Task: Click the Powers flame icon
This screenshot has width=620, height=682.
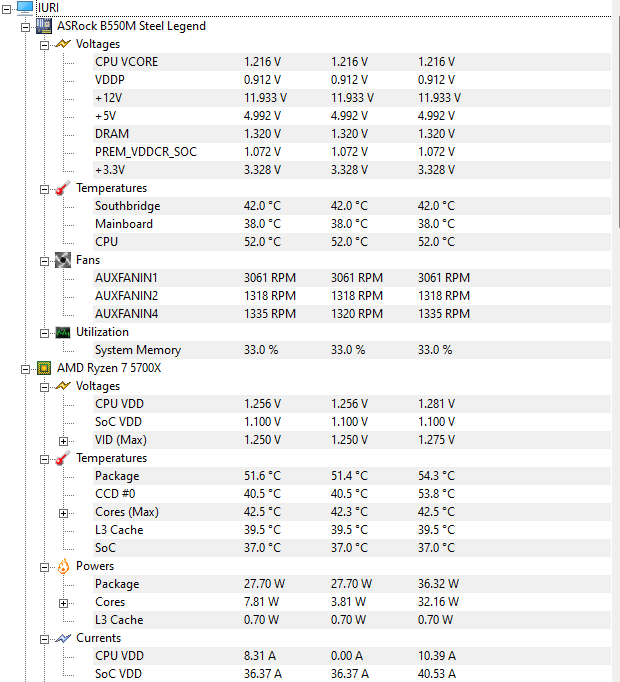Action: click(64, 566)
